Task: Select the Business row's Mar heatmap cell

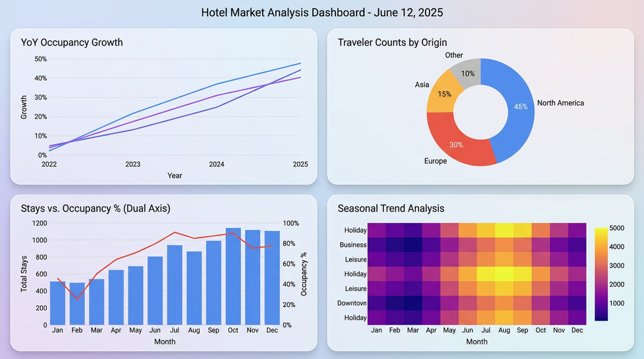Action: pyautogui.click(x=413, y=245)
